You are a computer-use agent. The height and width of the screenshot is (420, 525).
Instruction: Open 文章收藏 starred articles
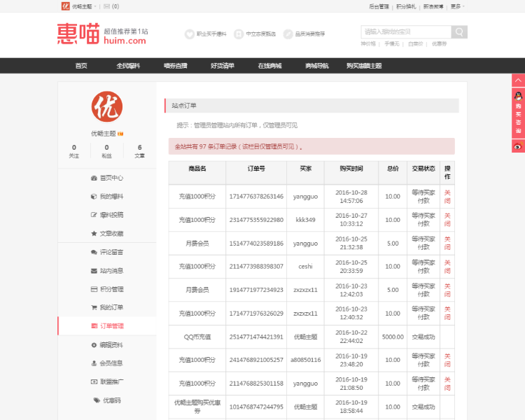[x=107, y=233]
